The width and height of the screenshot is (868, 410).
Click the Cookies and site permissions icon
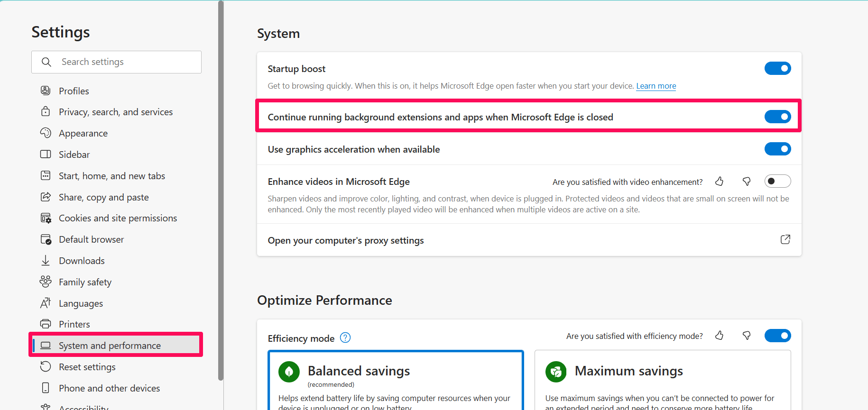click(46, 218)
